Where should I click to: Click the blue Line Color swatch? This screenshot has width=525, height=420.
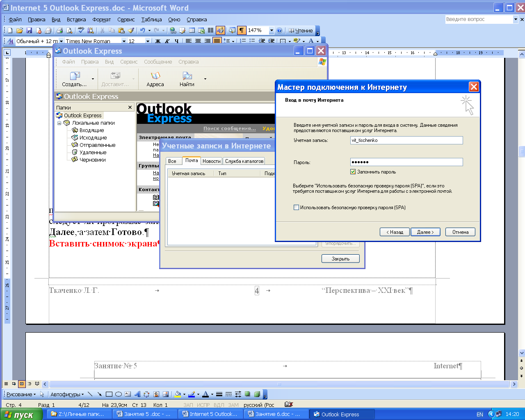tap(191, 394)
